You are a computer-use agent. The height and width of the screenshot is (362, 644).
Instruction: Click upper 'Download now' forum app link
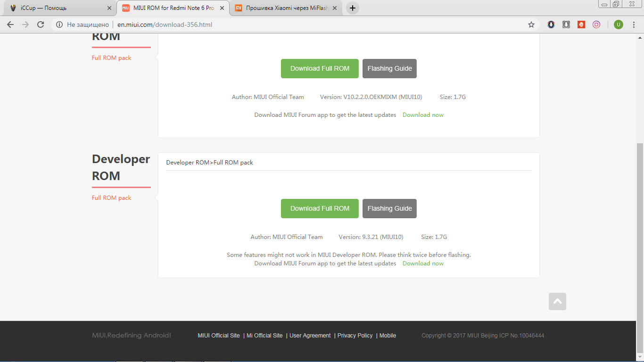click(x=423, y=115)
